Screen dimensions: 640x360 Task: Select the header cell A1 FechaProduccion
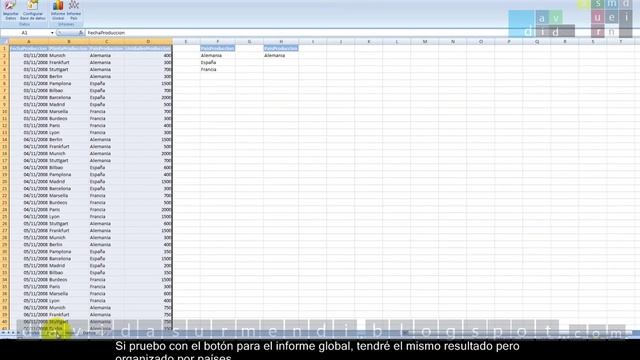pyautogui.click(x=29, y=48)
